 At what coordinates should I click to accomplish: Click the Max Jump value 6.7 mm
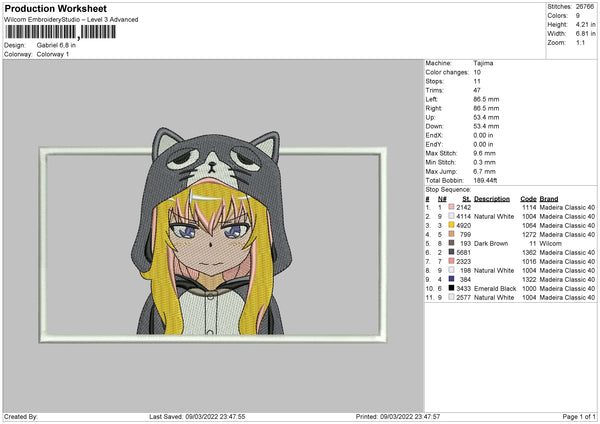pos(484,171)
